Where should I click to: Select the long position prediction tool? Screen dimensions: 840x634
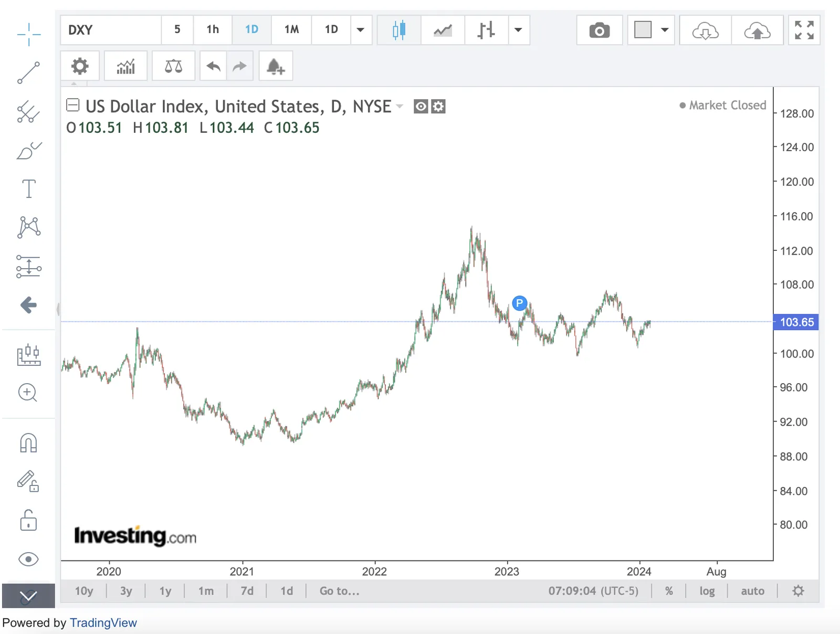(29, 266)
